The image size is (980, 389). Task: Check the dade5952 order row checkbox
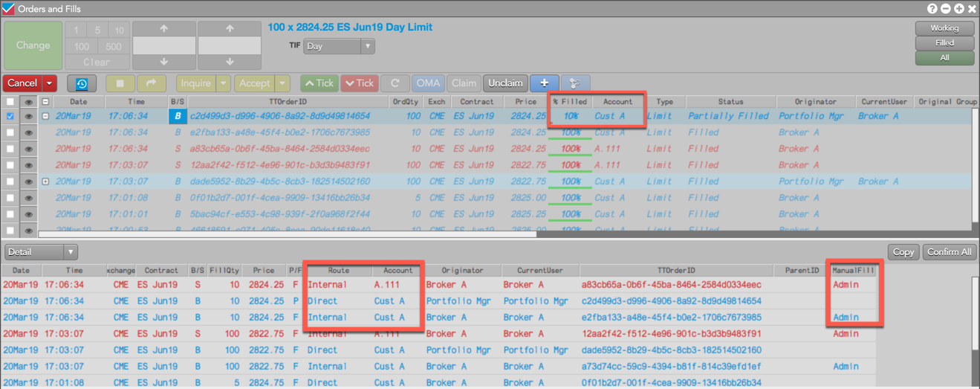coord(10,181)
